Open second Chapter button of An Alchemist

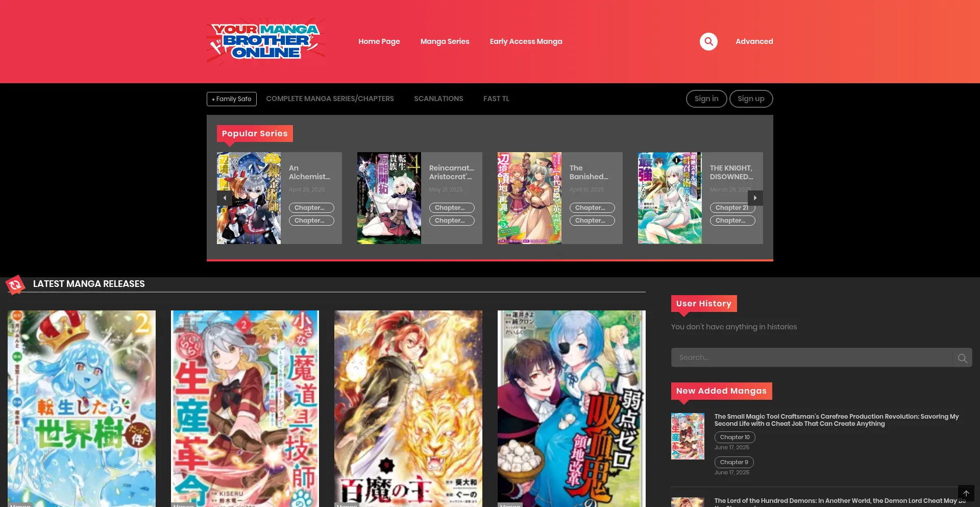click(x=311, y=221)
